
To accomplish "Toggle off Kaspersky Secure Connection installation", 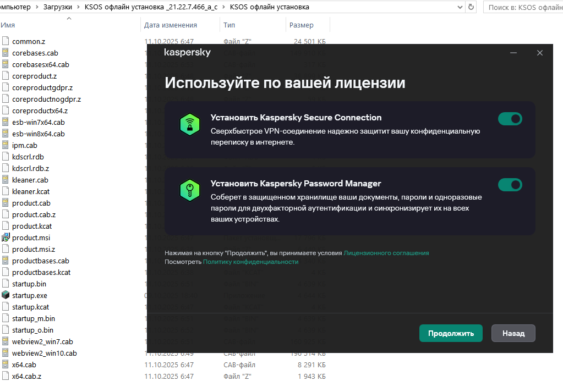I will pyautogui.click(x=510, y=119).
